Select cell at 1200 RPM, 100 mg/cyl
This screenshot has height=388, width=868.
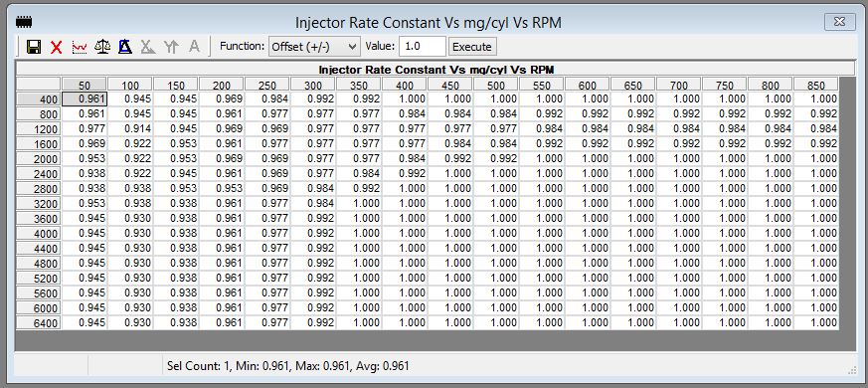[130, 129]
